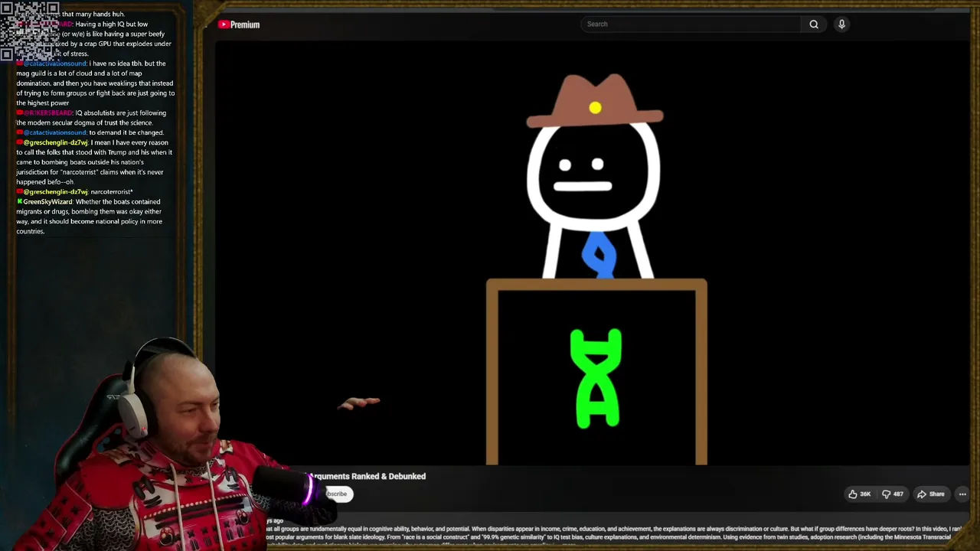Like the video with 36K likes
The height and width of the screenshot is (551, 980).
[859, 494]
